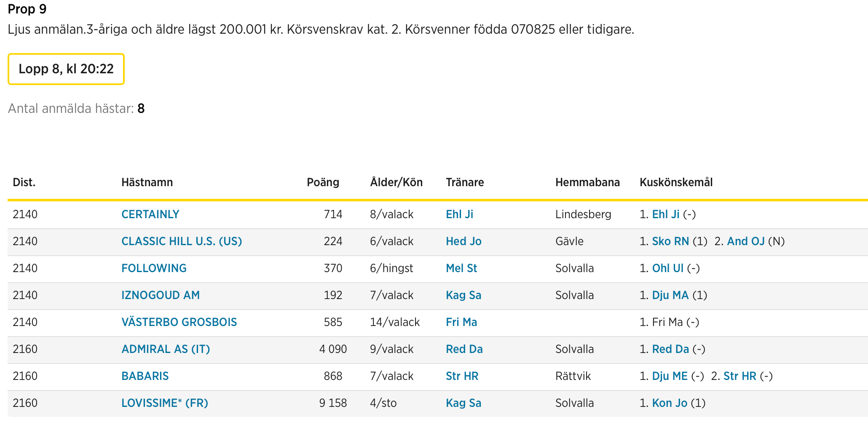Click driver Kon Jo link
Screen dimensions: 868x433
click(670, 403)
